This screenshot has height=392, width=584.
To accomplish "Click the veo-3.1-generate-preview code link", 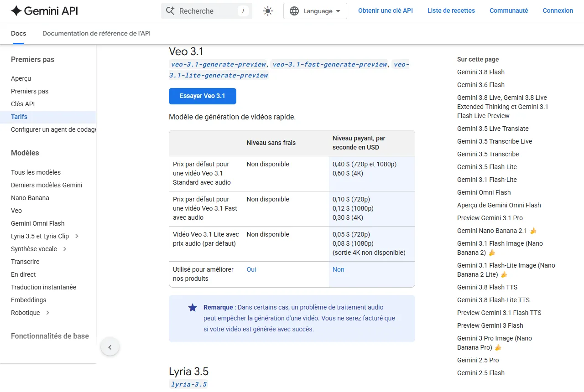I will (218, 64).
